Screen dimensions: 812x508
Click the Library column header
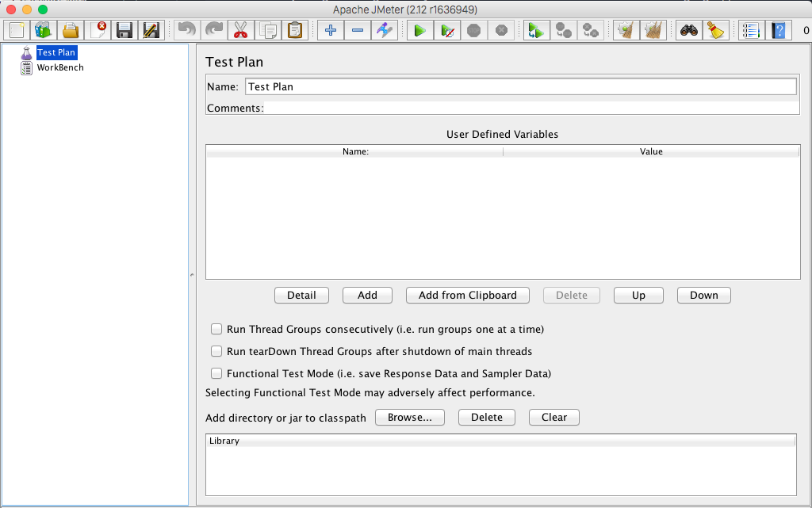tap(501, 441)
